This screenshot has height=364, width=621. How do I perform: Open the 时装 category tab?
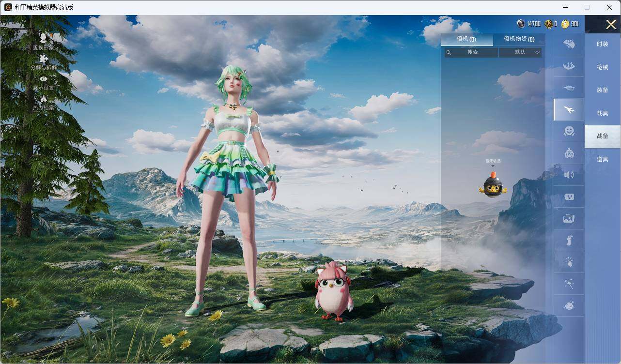[x=603, y=44]
